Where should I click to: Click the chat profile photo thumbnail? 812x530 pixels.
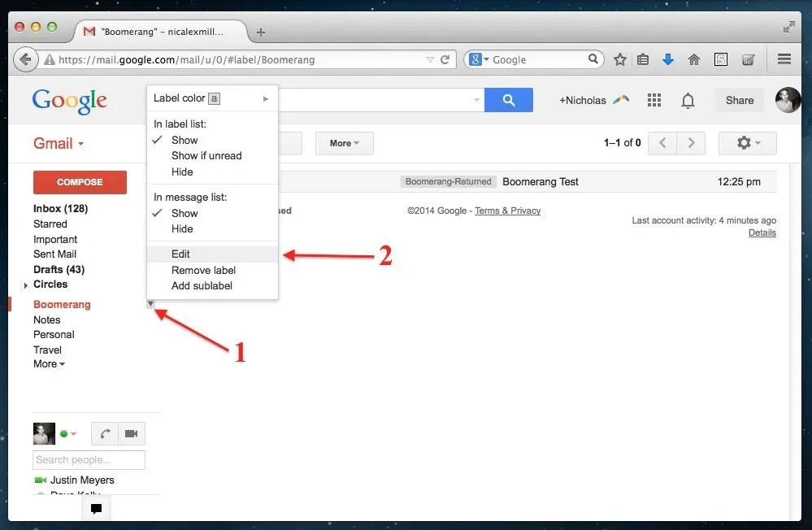[44, 433]
